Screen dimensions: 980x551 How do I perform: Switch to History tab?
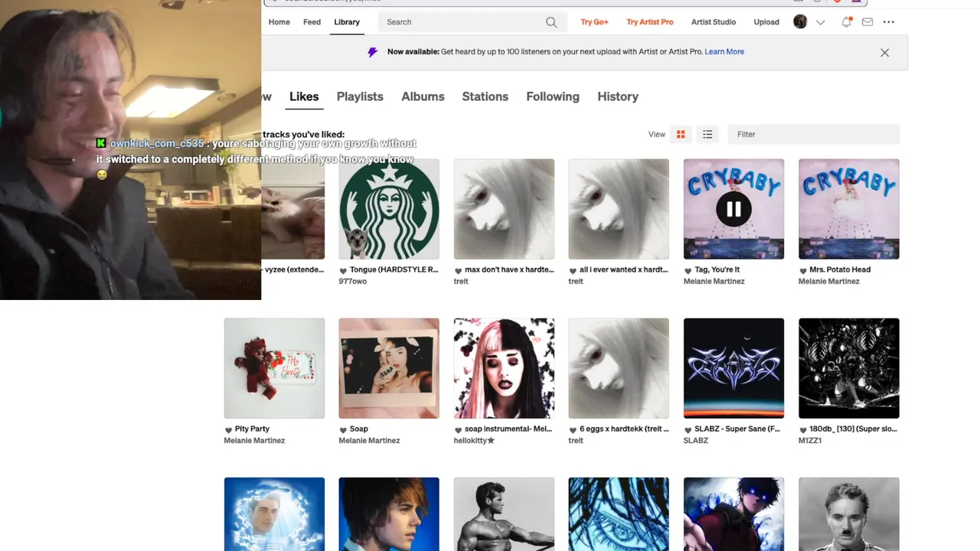click(618, 96)
